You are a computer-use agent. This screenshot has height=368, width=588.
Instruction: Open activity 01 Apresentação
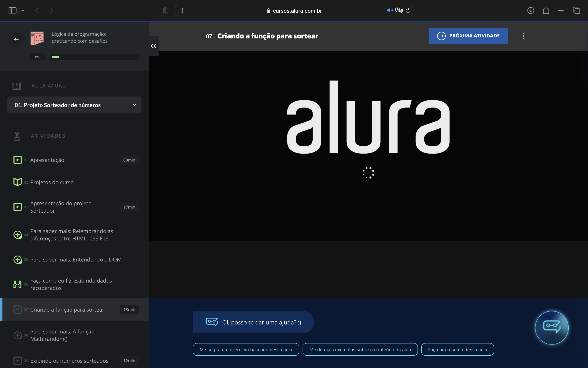(x=74, y=160)
